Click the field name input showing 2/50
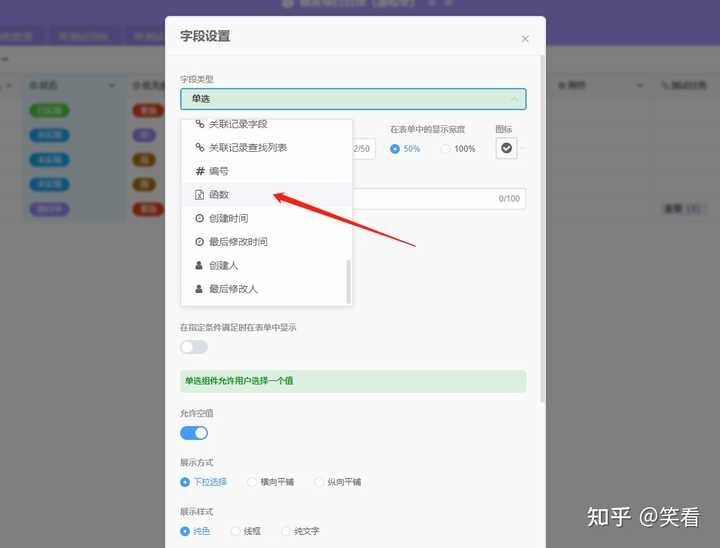Viewport: 720px width, 548px height. click(x=364, y=149)
